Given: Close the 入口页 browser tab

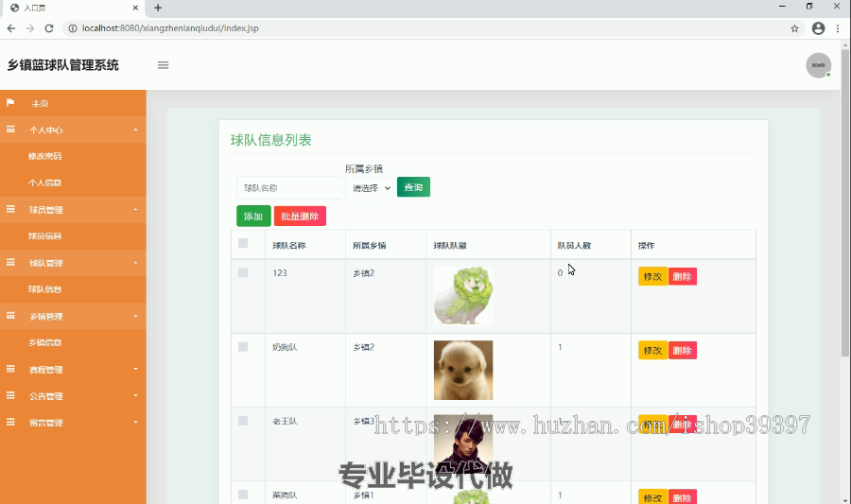Looking at the screenshot, I should point(135,8).
